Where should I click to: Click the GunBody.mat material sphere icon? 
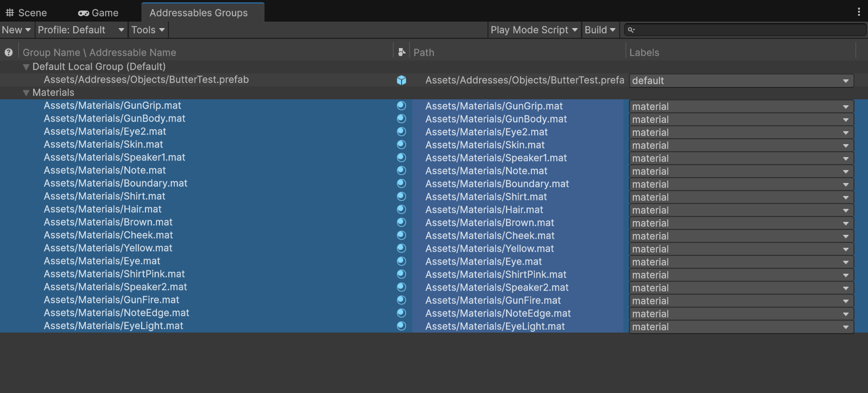(x=401, y=119)
